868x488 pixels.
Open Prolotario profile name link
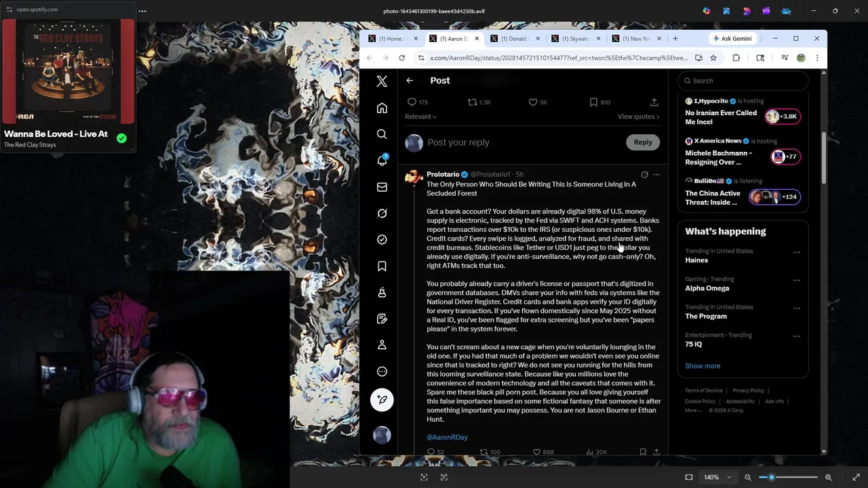(443, 174)
